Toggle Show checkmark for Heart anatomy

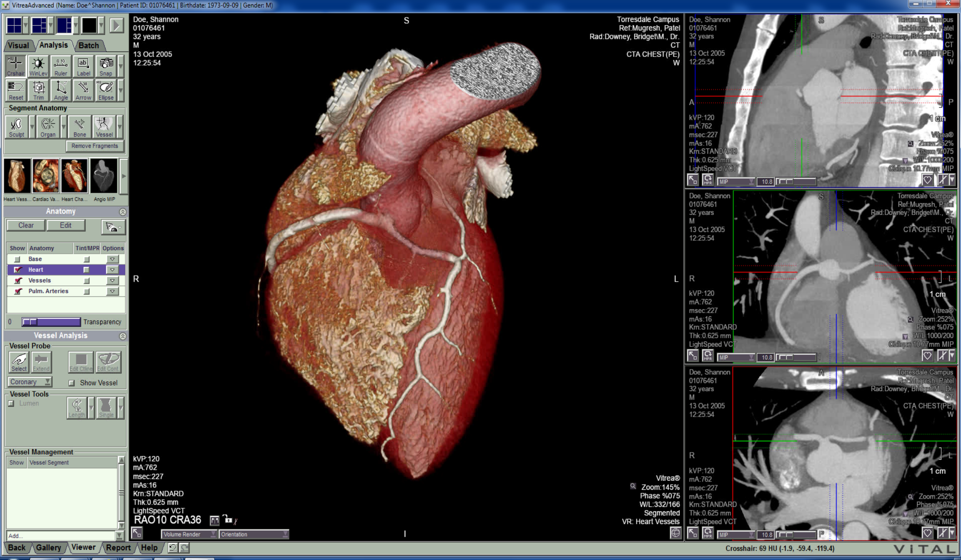(17, 270)
